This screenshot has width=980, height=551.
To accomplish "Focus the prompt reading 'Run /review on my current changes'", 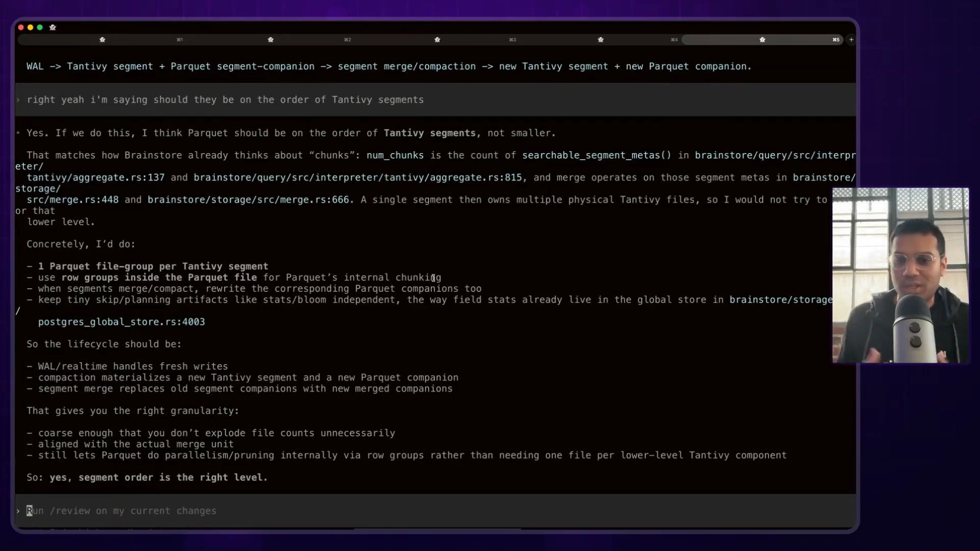I will pos(435,511).
